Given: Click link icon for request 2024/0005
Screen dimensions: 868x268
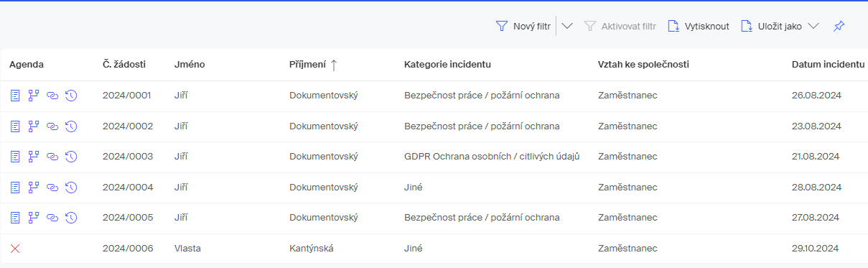Looking at the screenshot, I should coord(52,218).
